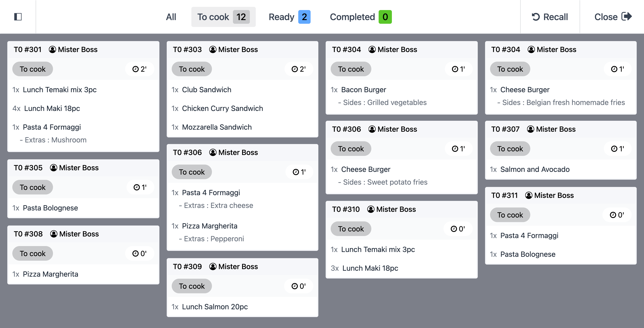This screenshot has height=328, width=644.
Task: Click user icon on order #307
Action: (x=531, y=129)
